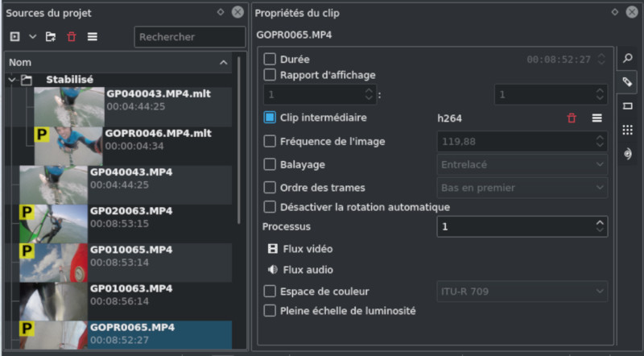Select the GP010063.MP4 clip thumbnail
Screen dimensions: 644x356
[53, 301]
